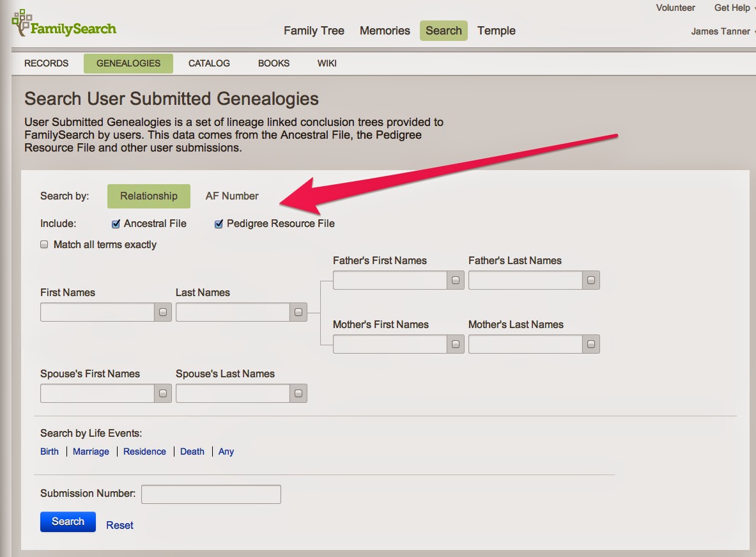Viewport: 756px width, 557px height.
Task: Select the Genealogies tab
Action: pos(128,63)
